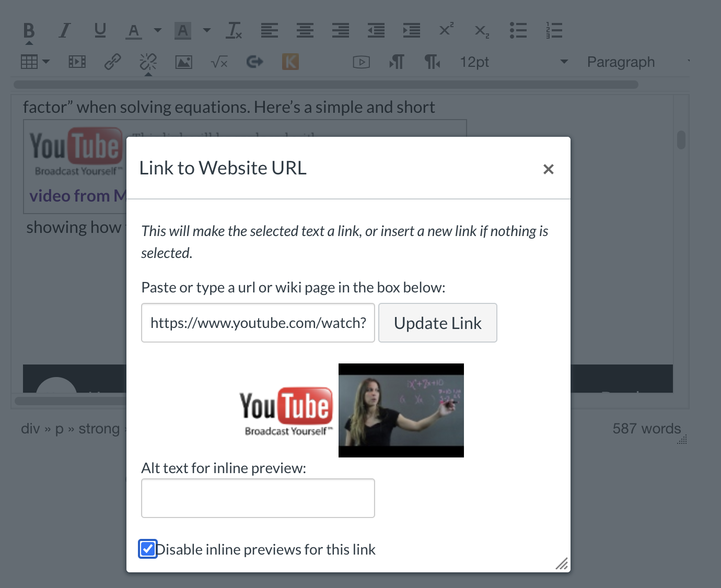Viewport: 721px width, 588px height.
Task: Open the Paragraph format dropdown
Action: click(x=638, y=62)
